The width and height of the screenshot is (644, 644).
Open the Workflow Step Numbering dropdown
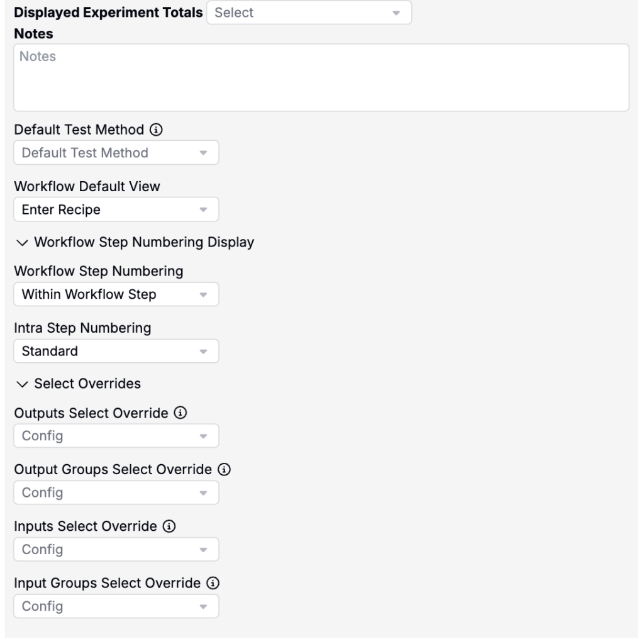point(116,294)
